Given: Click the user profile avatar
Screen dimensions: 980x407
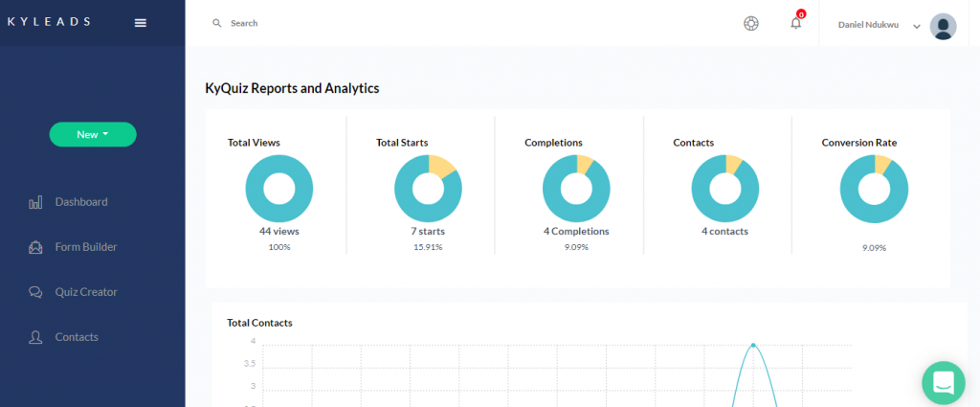Looking at the screenshot, I should 943,26.
